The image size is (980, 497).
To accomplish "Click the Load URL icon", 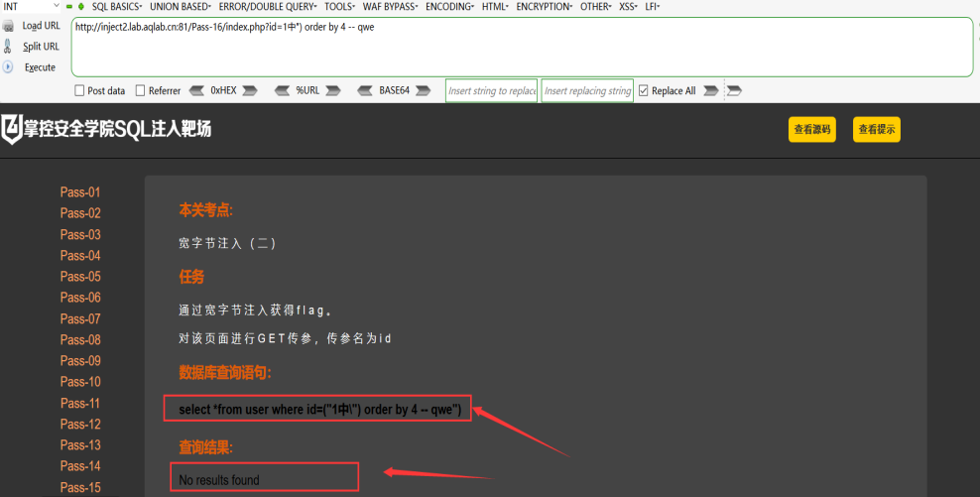I will point(8,26).
